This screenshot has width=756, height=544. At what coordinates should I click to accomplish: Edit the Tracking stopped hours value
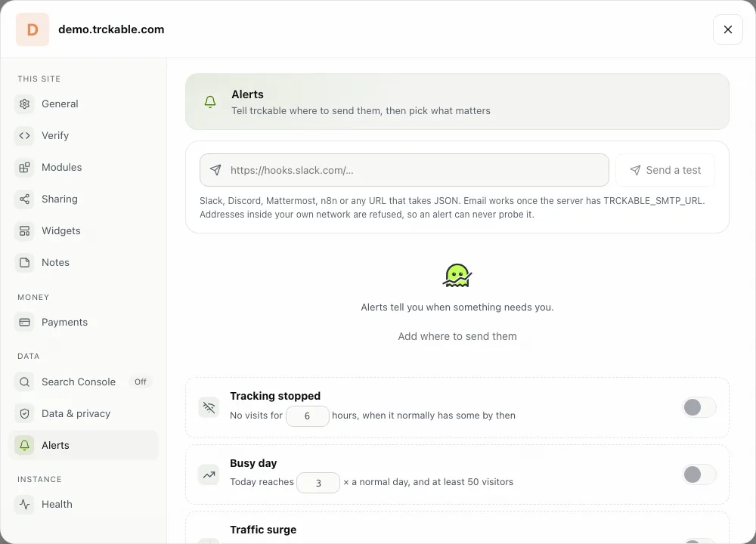coord(308,416)
